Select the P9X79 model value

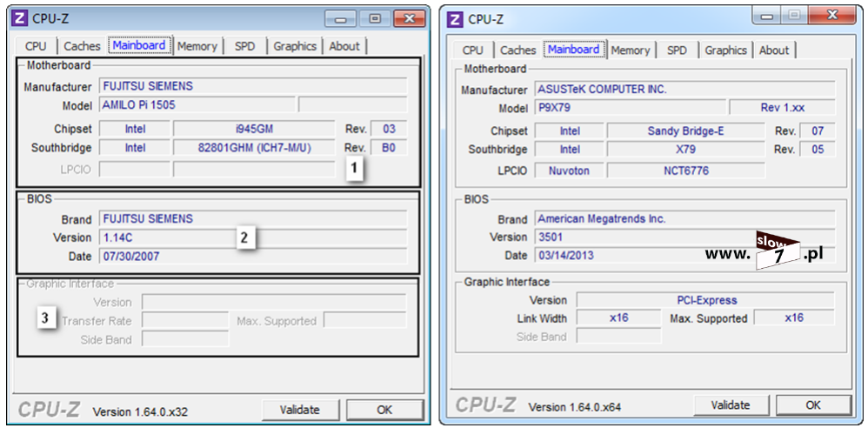pyautogui.click(x=631, y=108)
